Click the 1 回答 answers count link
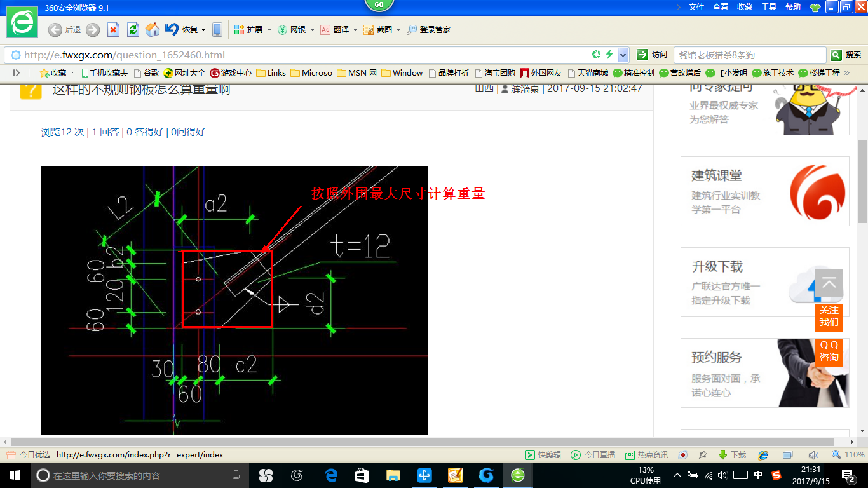868x488 pixels. click(x=105, y=132)
